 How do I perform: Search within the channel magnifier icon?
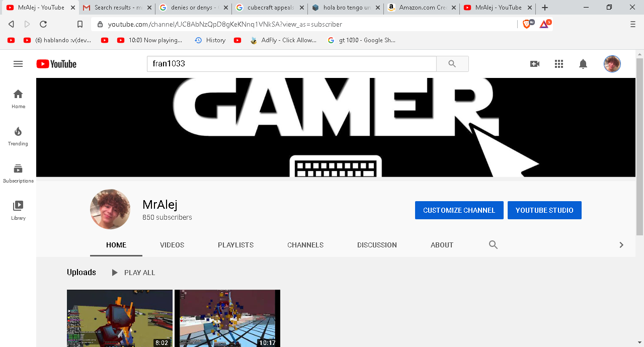[x=493, y=245]
